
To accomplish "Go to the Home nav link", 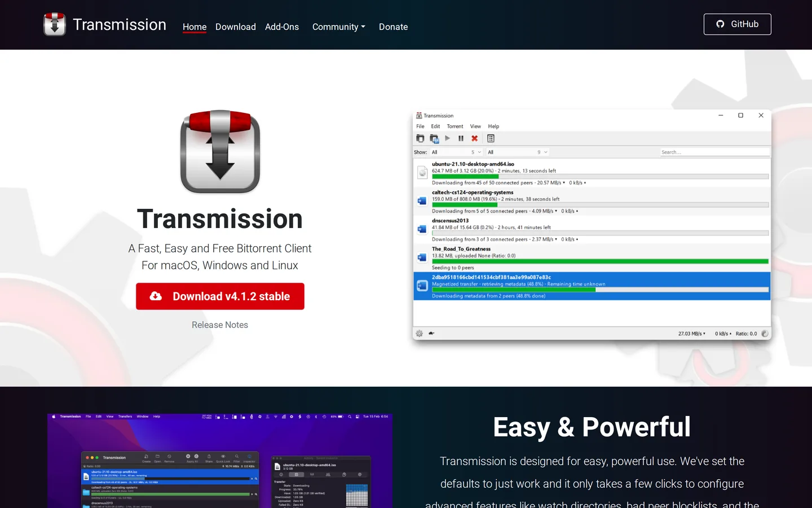I will [x=195, y=27].
